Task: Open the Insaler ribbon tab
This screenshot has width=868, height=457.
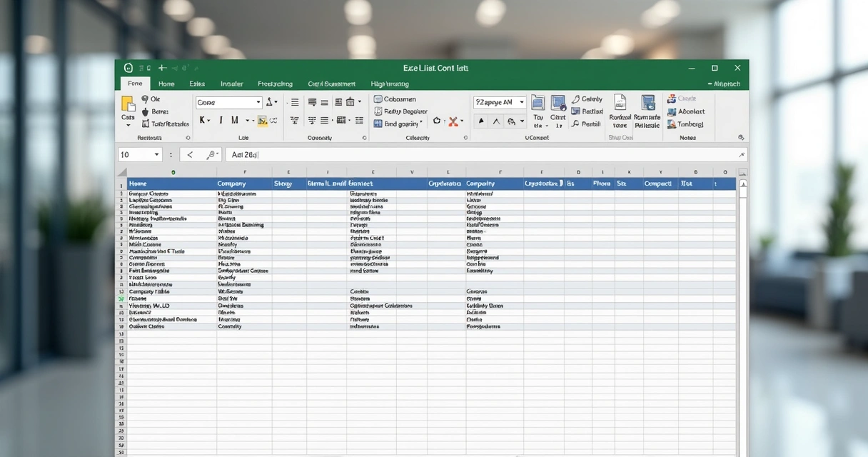Action: [x=232, y=84]
